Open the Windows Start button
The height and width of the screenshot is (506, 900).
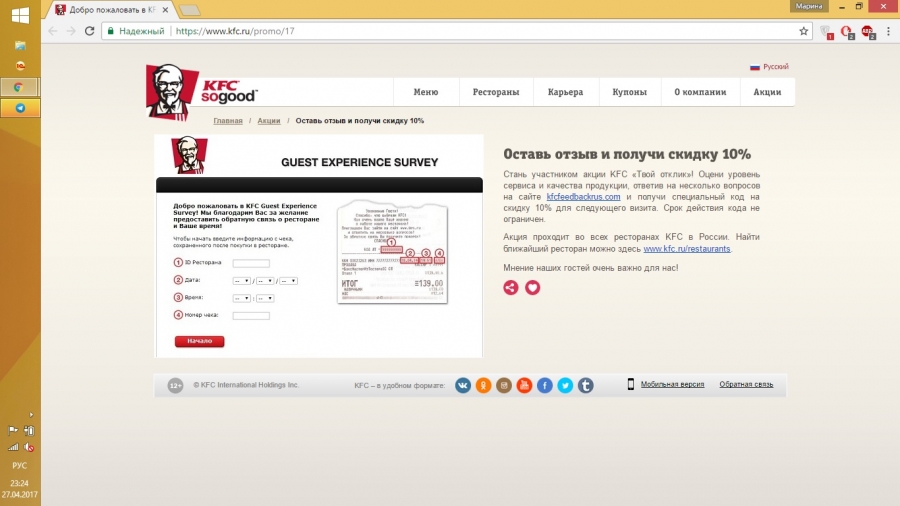pyautogui.click(x=20, y=15)
